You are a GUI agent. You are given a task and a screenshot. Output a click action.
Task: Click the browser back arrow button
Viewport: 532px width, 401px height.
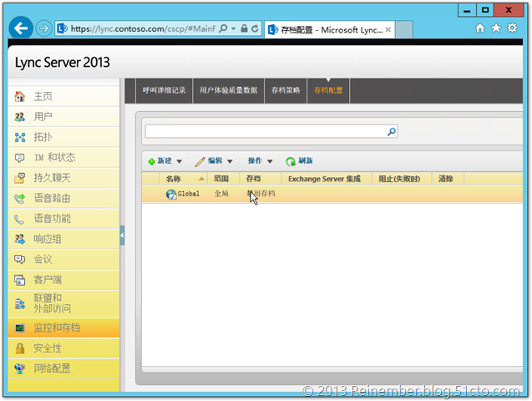[x=21, y=28]
